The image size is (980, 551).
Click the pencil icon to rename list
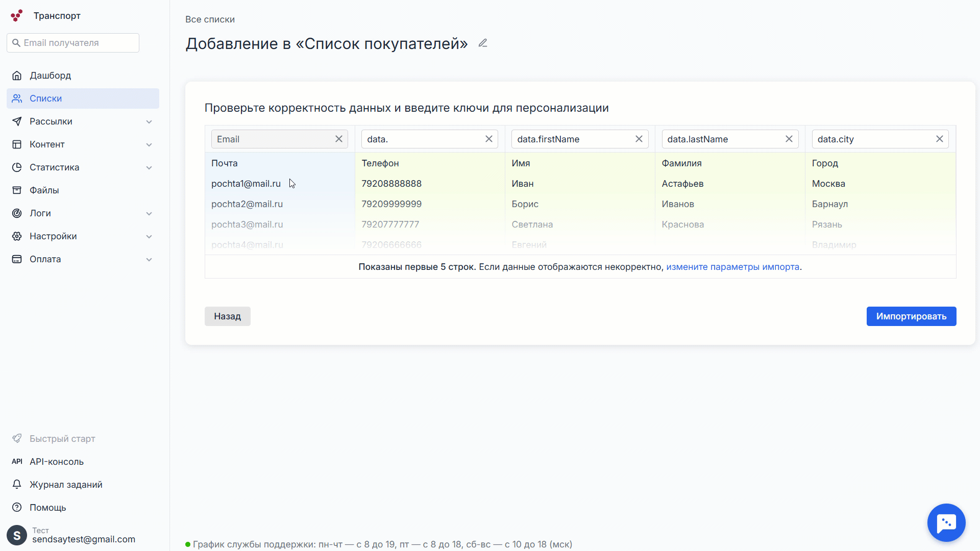click(x=483, y=43)
